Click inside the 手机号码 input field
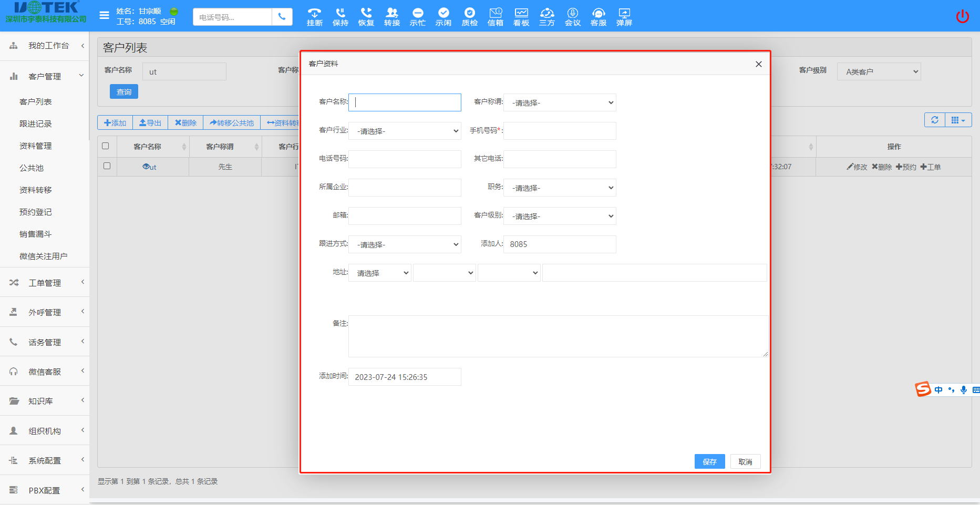The width and height of the screenshot is (980, 505). (x=559, y=131)
